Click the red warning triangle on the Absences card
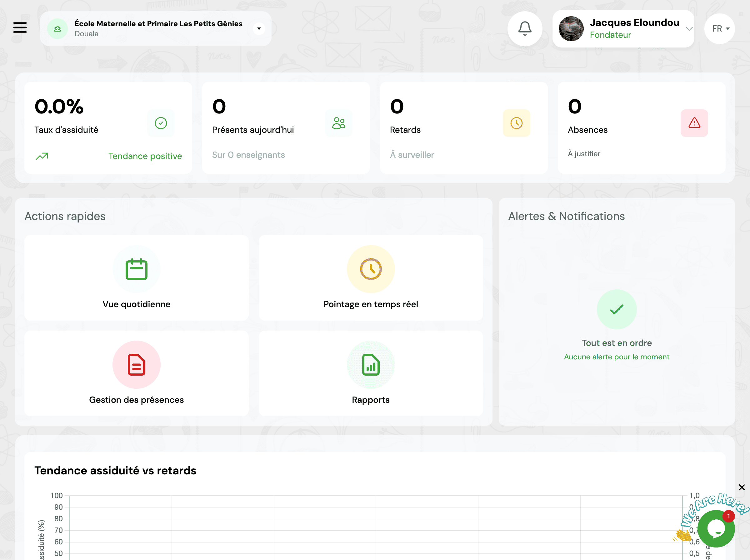 click(x=694, y=123)
